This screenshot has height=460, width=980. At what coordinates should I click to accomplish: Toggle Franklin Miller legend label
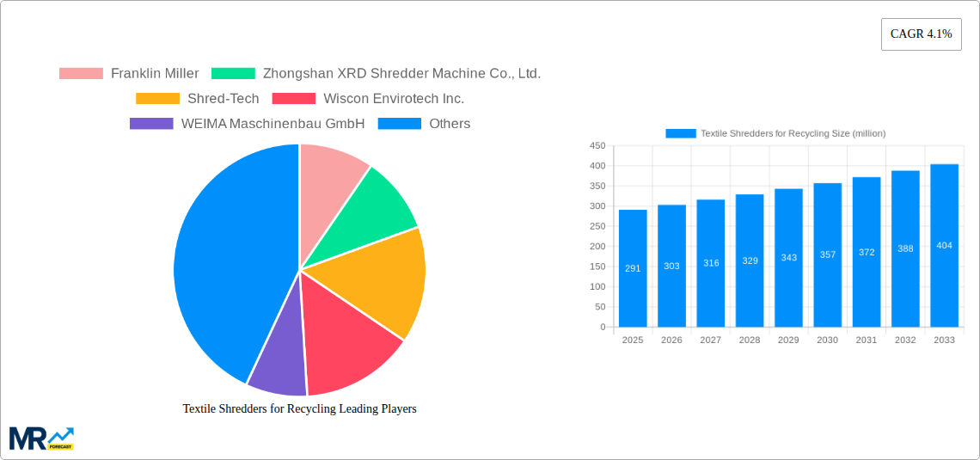point(155,74)
